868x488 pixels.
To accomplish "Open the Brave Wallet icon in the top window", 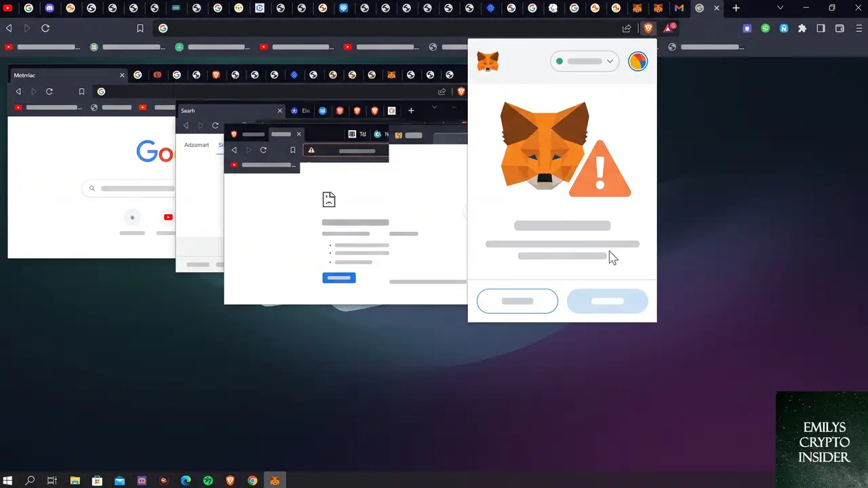I will click(840, 28).
